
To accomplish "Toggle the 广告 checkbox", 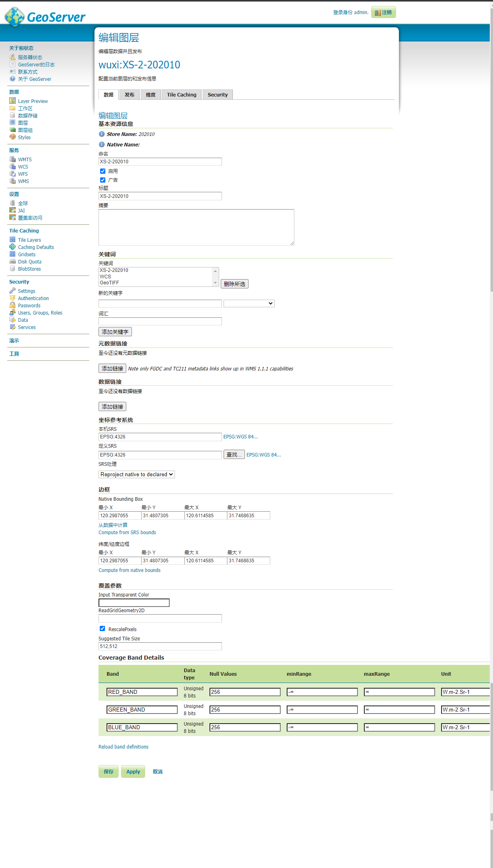I will pyautogui.click(x=103, y=180).
